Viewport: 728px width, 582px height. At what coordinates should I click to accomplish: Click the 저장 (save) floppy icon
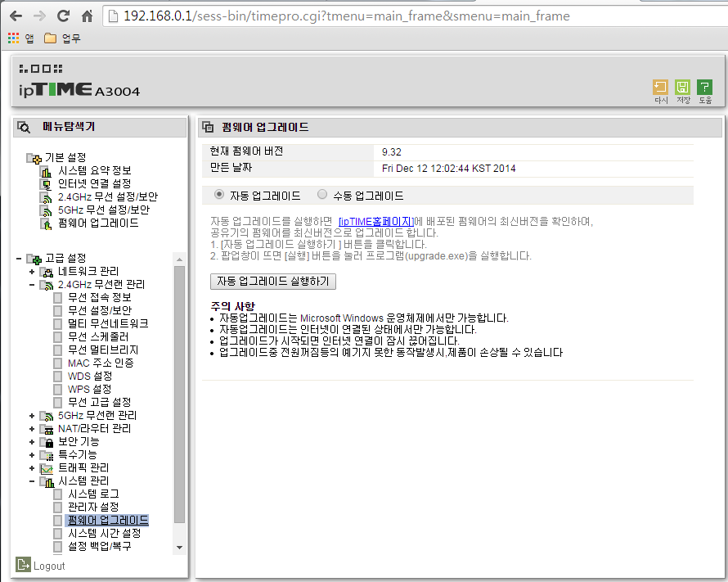pos(682,87)
